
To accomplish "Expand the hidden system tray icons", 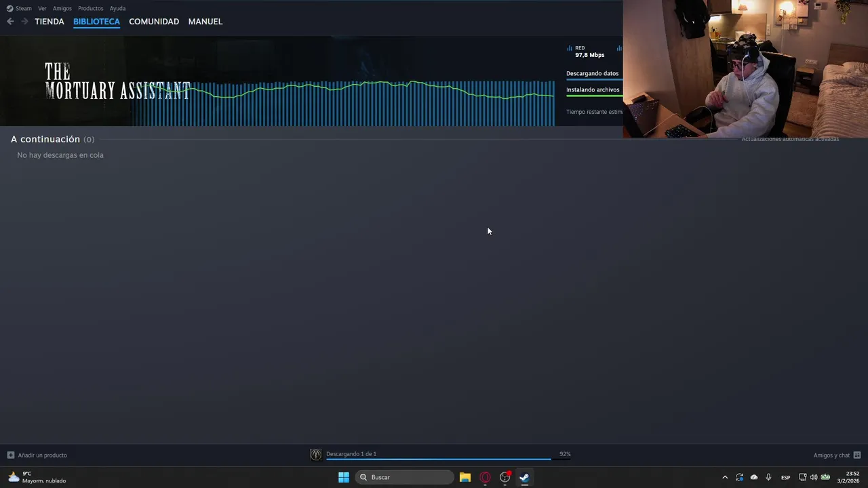I will 725,477.
